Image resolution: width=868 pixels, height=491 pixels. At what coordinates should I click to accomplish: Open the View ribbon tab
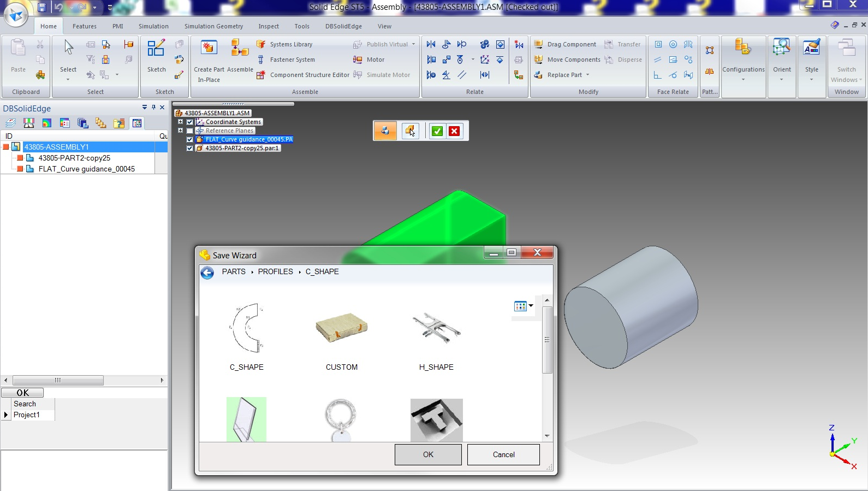tap(384, 26)
